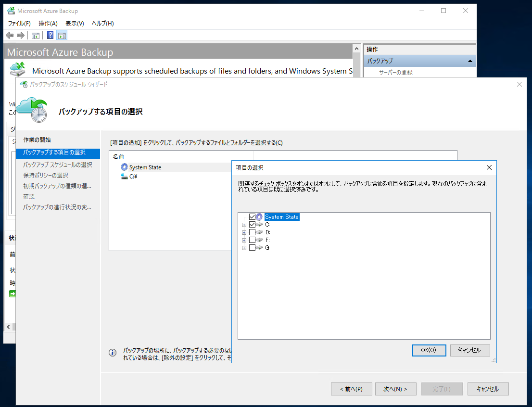Image resolution: width=532 pixels, height=407 pixels.
Task: Uncheck the C: drive checkbox
Action: (252, 224)
